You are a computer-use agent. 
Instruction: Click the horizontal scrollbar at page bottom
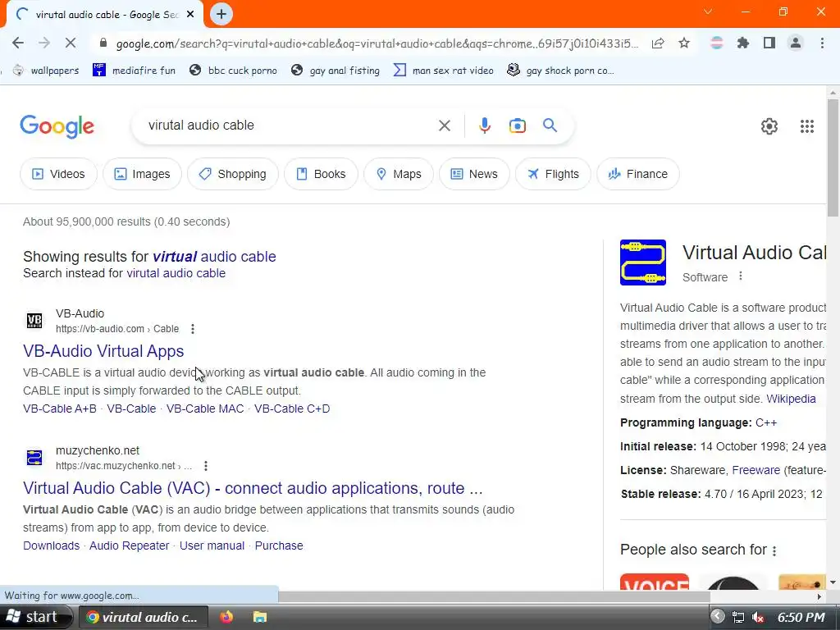pos(494,597)
